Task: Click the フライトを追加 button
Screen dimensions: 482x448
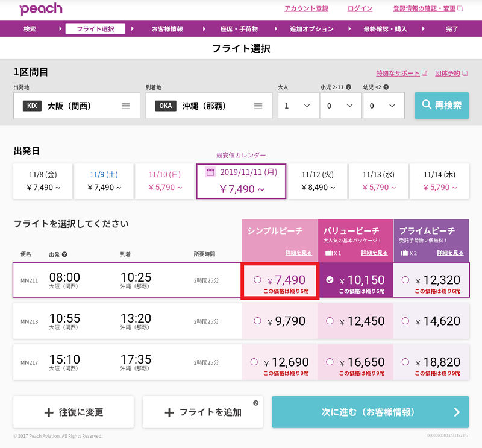Action: (x=203, y=412)
